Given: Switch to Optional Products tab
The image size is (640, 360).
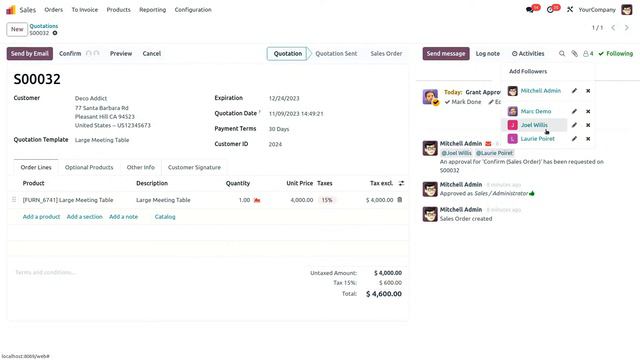Looking at the screenshot, I should [89, 167].
